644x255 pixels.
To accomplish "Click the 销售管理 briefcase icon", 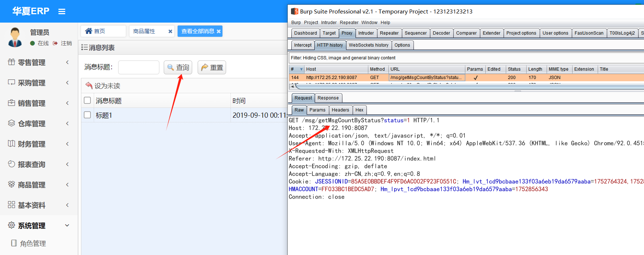I will 12,103.
